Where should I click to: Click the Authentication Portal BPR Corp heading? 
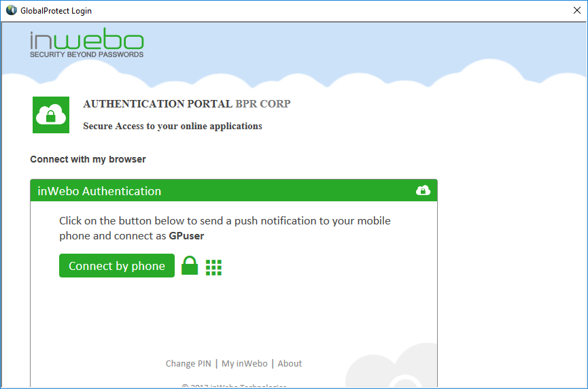186,104
